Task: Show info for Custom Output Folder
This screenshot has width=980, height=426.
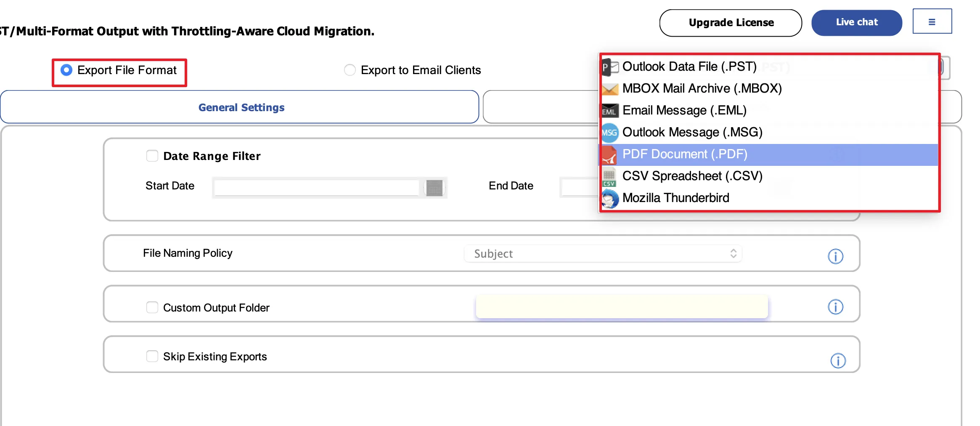Action: click(x=835, y=306)
